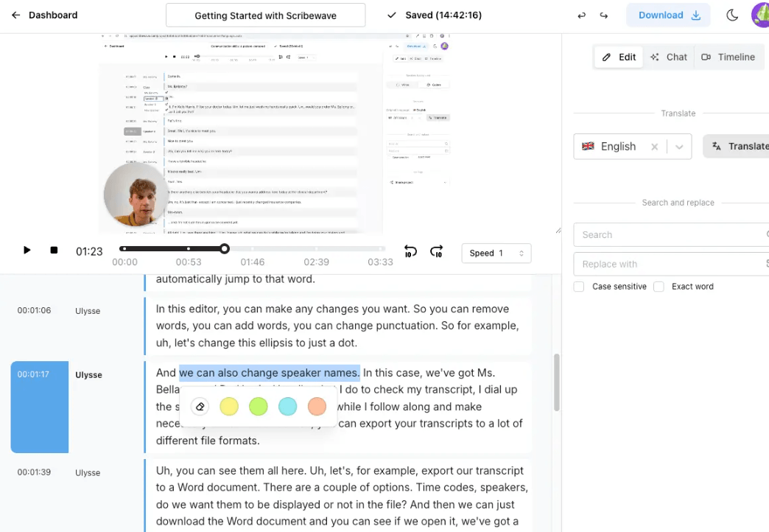Edit the project title field
The height and width of the screenshot is (532, 769).
pyautogui.click(x=265, y=15)
